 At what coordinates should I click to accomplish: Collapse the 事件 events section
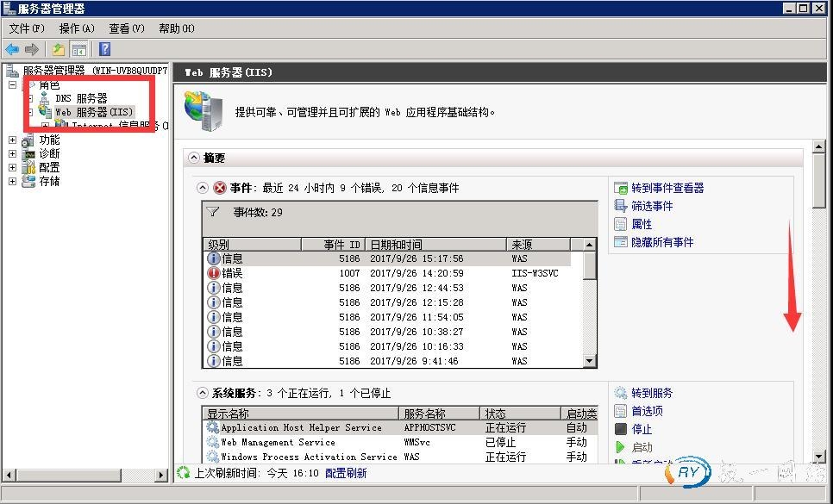coord(204,188)
